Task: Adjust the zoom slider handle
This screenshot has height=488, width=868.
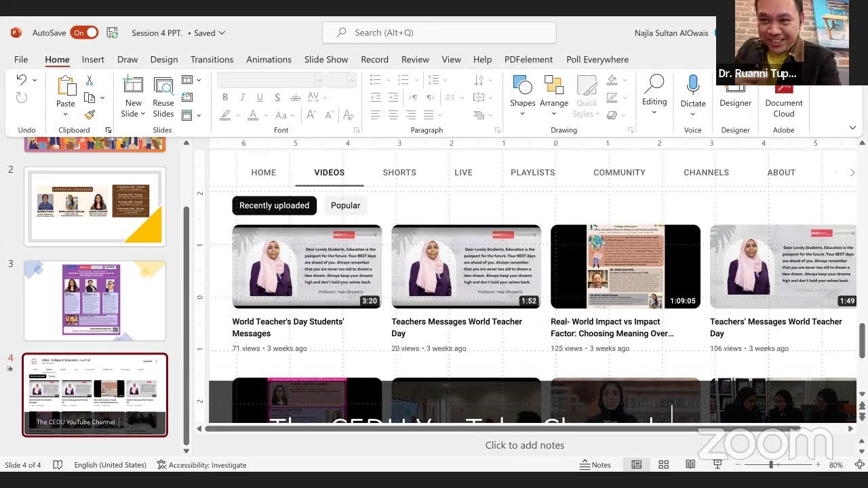Action: coord(771,465)
